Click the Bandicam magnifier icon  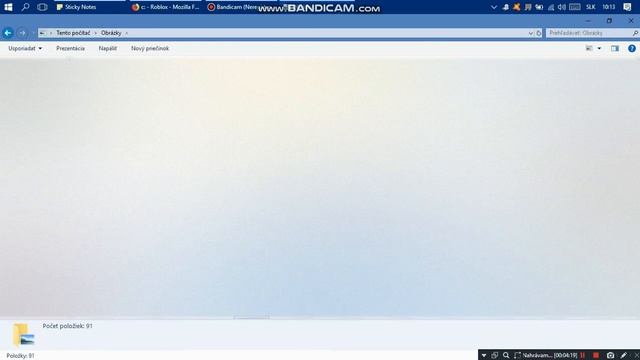506,356
